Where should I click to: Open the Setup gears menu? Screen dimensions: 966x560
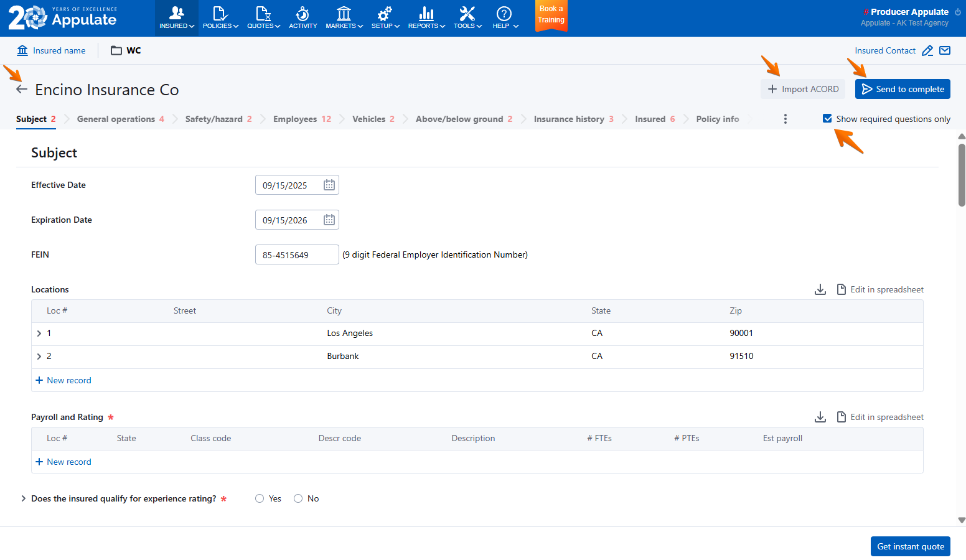click(385, 17)
